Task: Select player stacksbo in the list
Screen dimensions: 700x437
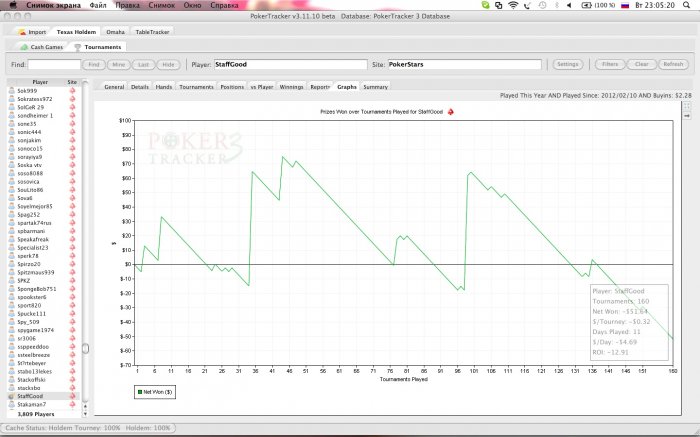Action: click(x=29, y=388)
